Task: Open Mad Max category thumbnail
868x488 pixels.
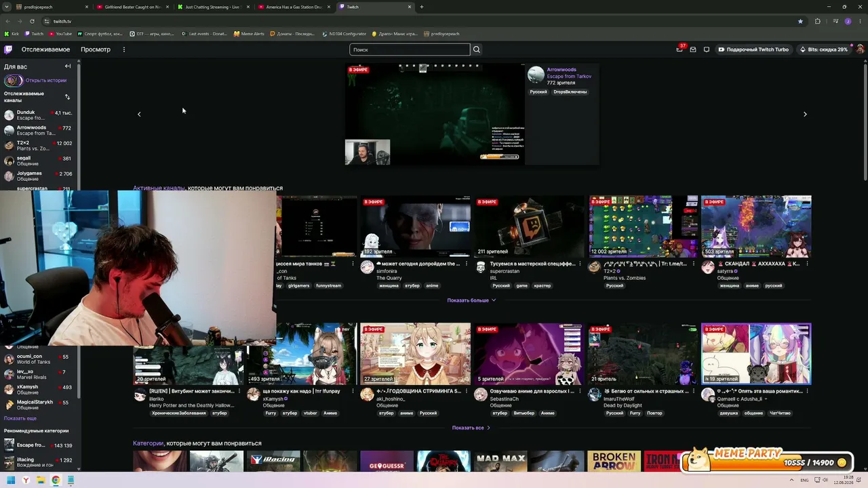Action: tap(500, 461)
